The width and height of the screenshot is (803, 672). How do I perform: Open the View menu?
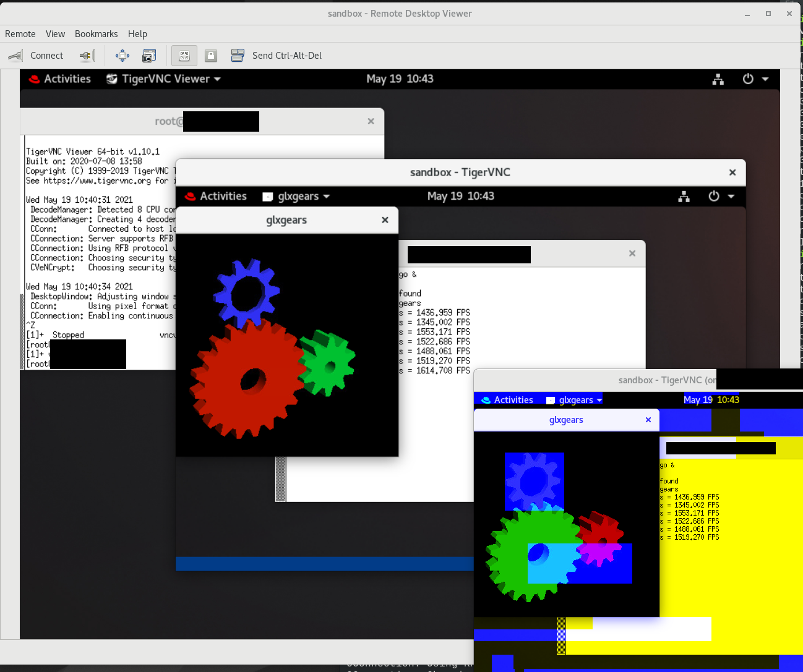[55, 34]
